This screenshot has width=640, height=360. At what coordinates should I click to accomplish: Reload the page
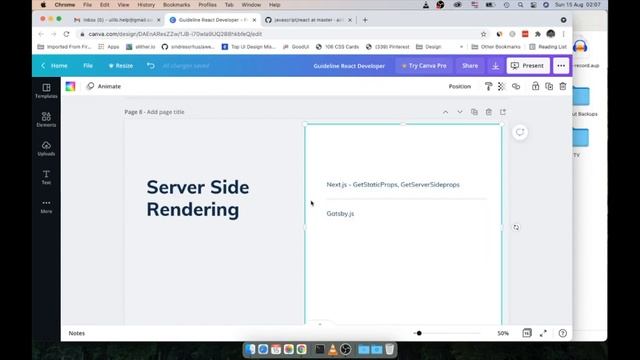click(67, 34)
